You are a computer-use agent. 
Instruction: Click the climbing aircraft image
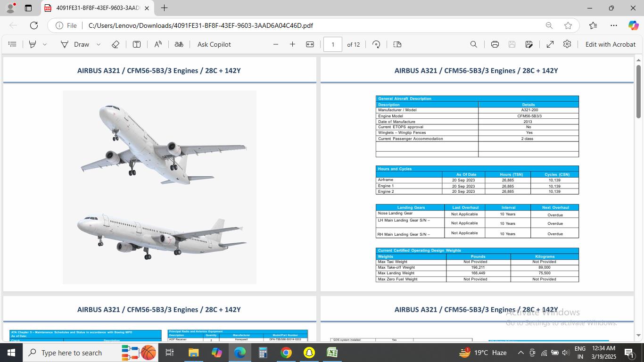[163, 144]
